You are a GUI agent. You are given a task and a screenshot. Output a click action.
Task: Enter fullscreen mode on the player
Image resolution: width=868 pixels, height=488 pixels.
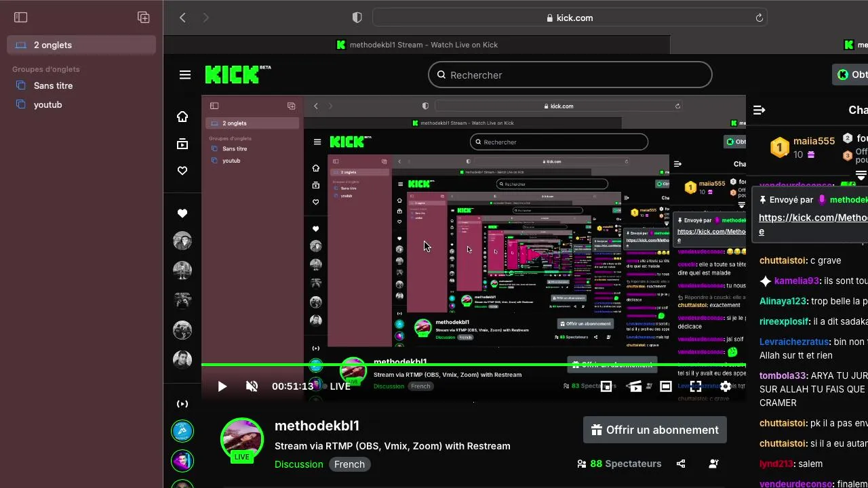(696, 386)
